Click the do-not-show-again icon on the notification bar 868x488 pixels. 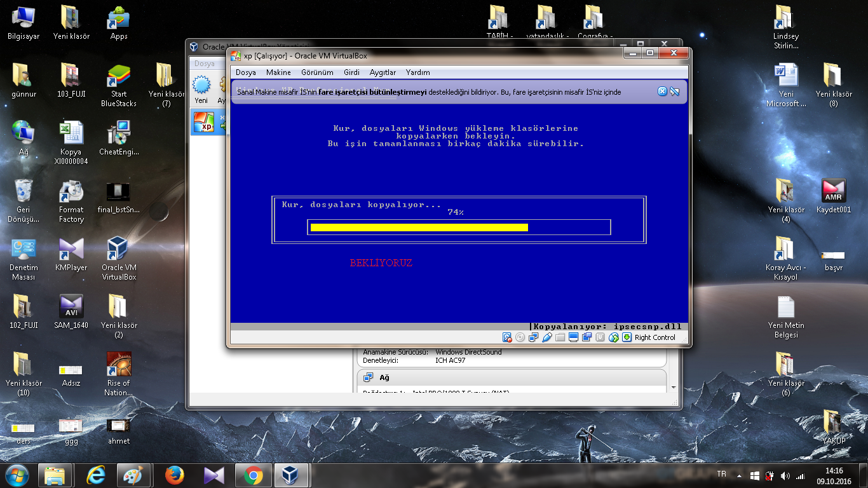[x=675, y=91]
